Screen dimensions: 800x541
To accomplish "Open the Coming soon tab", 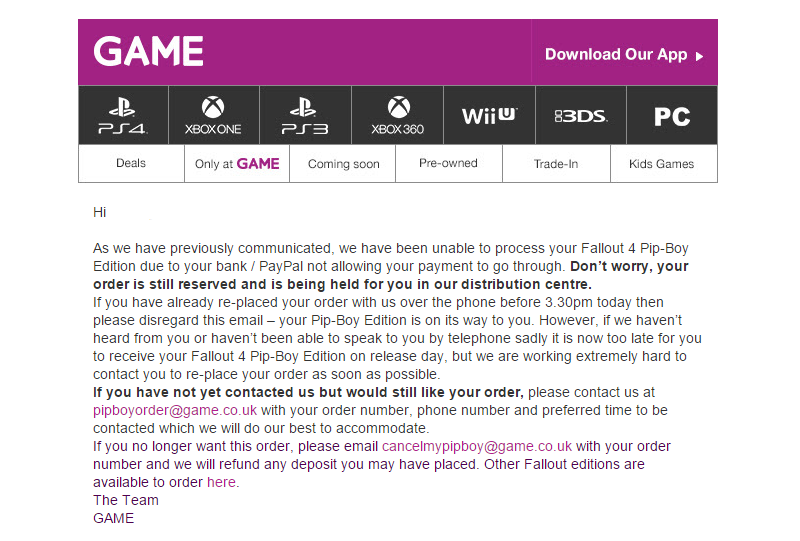I will point(343,163).
